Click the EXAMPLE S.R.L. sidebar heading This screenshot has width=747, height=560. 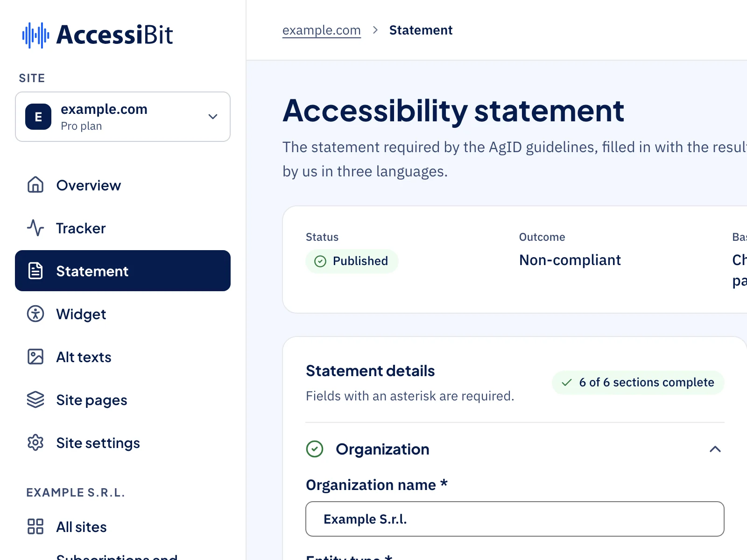tap(76, 492)
